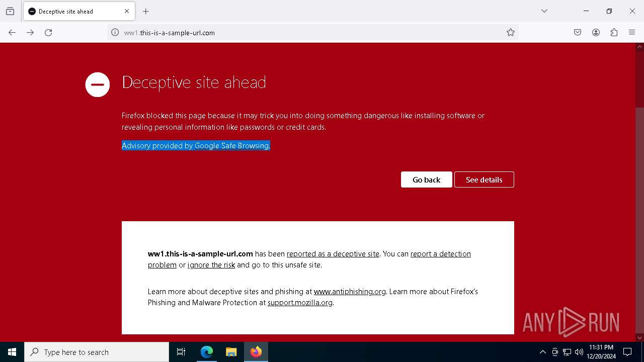
Task: Visit www.antiphishing.org link
Action: [350, 292]
